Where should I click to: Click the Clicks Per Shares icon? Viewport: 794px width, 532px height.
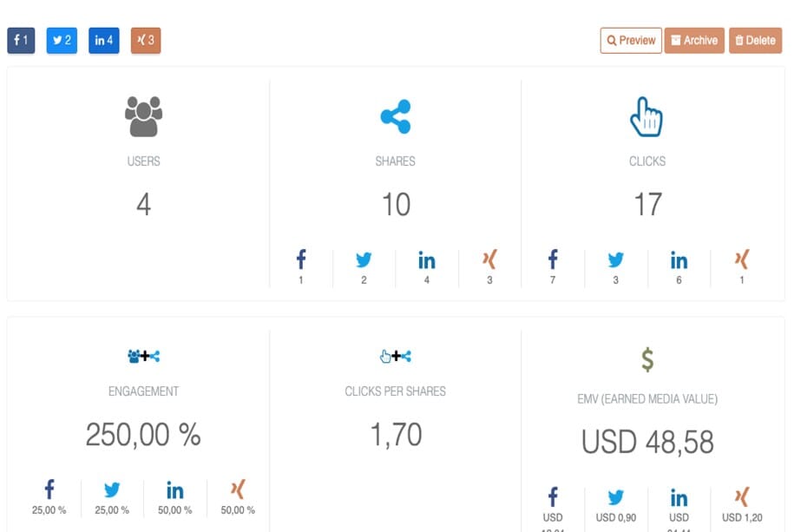pyautogui.click(x=396, y=356)
